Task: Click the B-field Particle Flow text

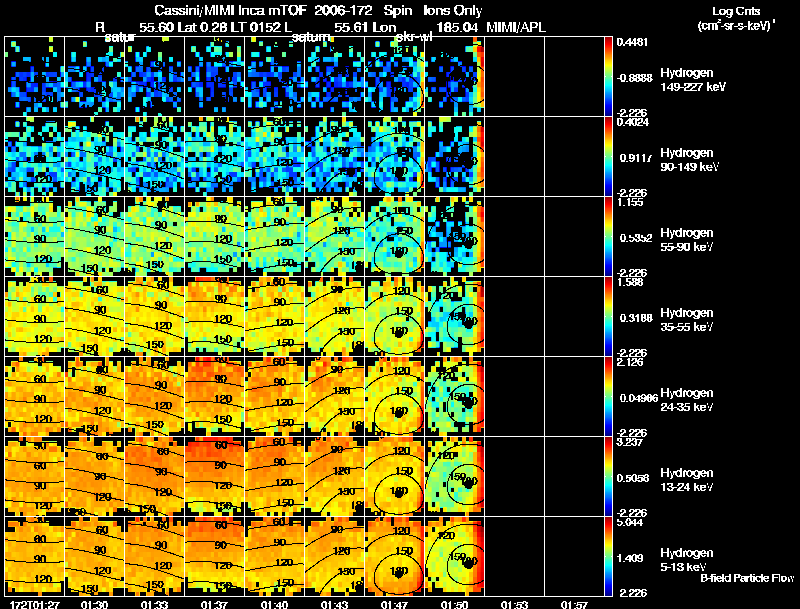Action: [x=747, y=578]
